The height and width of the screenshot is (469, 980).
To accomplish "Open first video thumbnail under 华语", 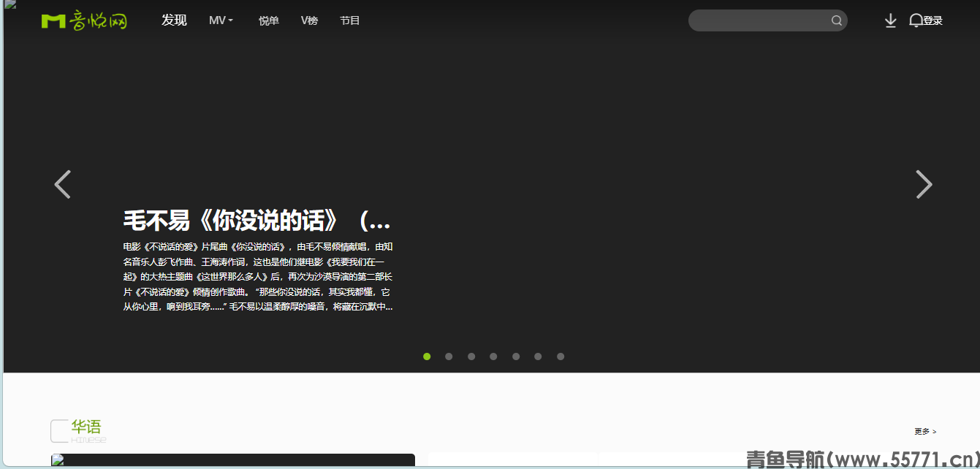I will point(233,460).
